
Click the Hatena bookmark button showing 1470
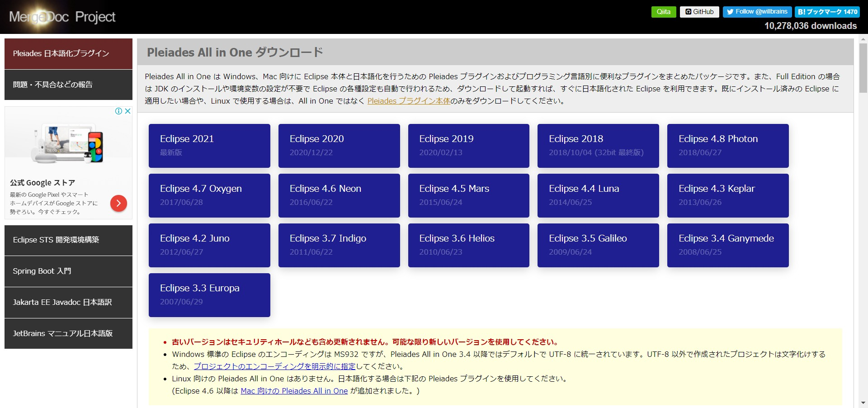827,12
